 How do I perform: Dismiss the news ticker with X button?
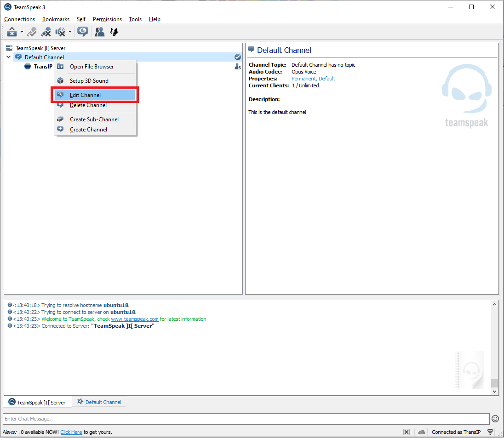407,432
